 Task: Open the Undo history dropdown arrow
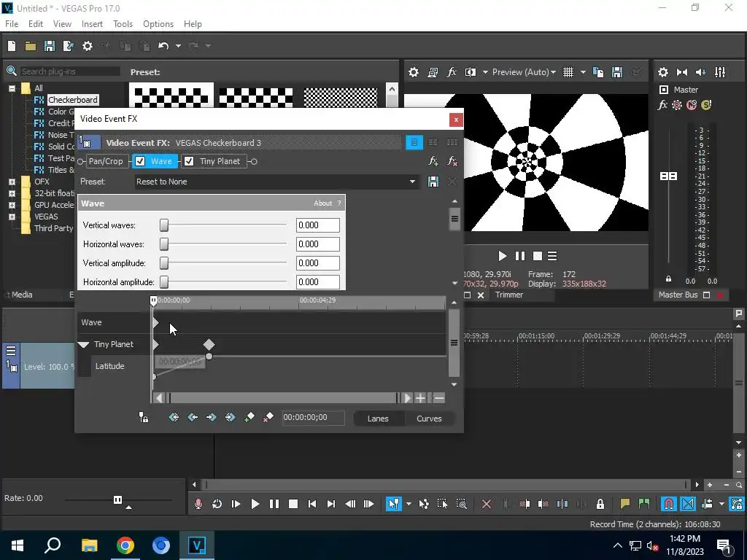(178, 46)
